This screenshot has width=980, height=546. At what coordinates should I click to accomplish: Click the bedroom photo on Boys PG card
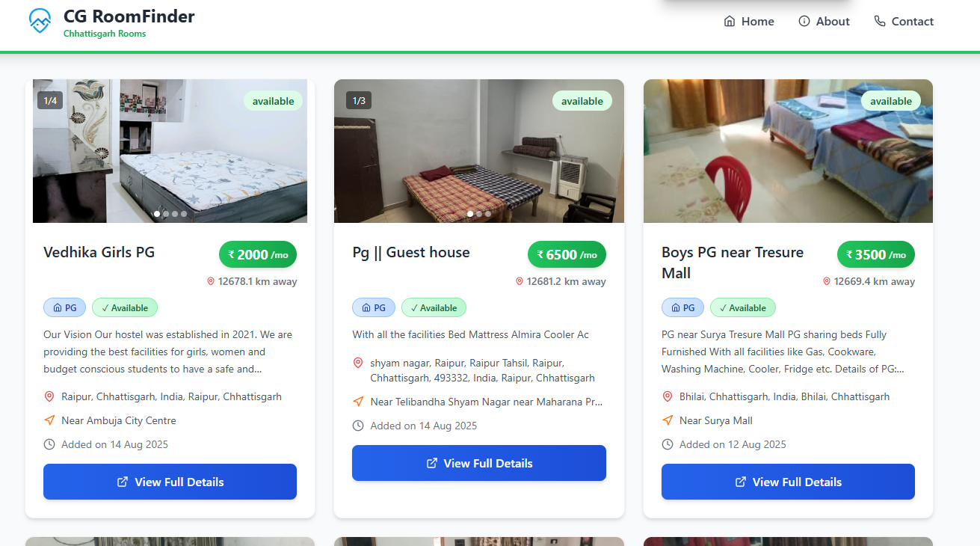(788, 150)
